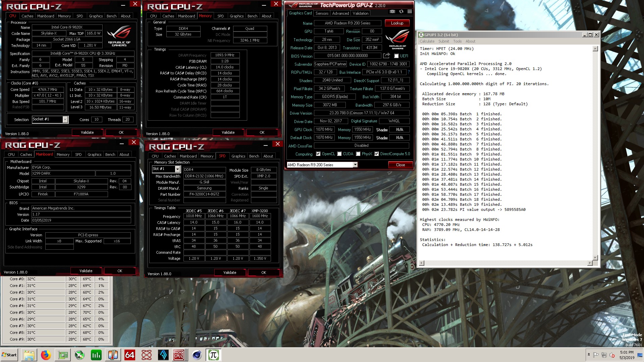Click GPUPI horizontal scrollbar right arrow
The height and width of the screenshot is (362, 644).
590,263
